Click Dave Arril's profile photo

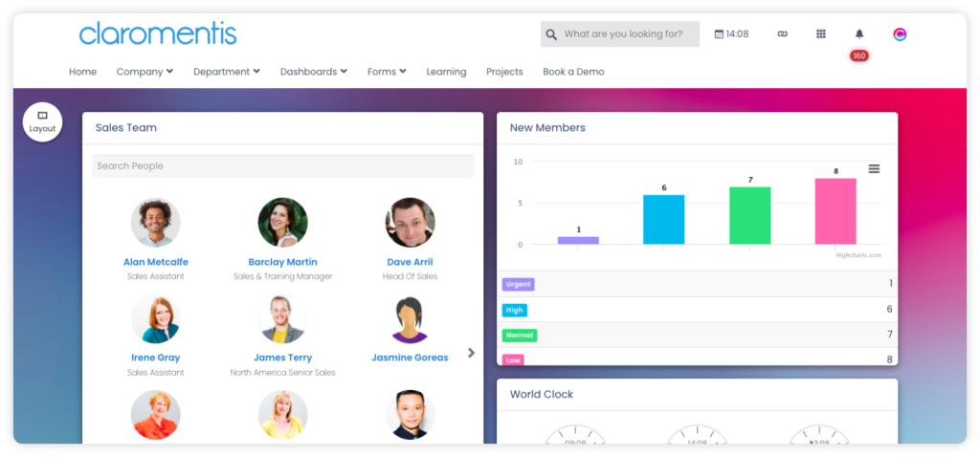[x=410, y=223]
